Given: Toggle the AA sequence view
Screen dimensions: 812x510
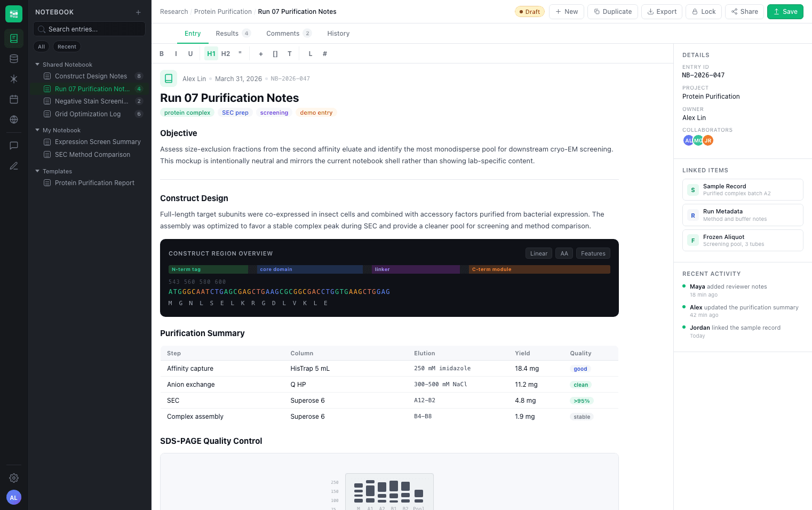Looking at the screenshot, I should [564, 253].
